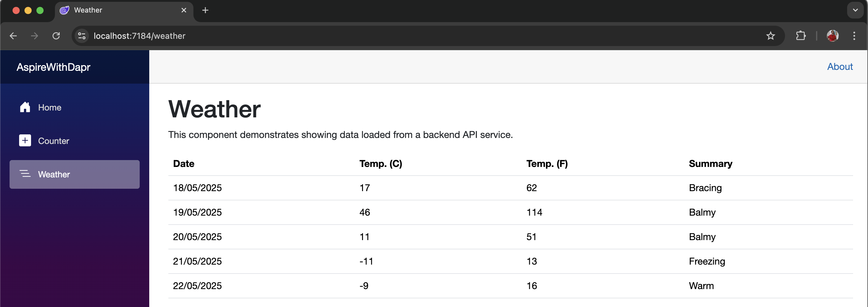Click the Counter plus icon in sidebar

tap(25, 141)
